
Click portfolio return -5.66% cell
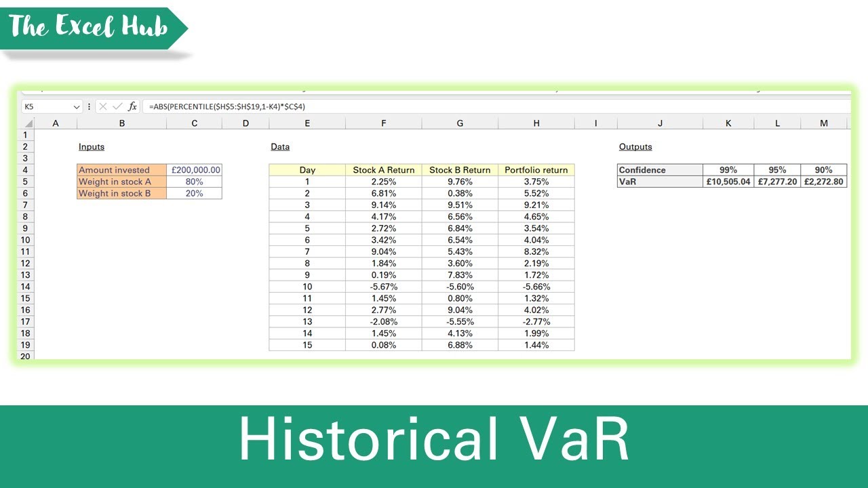pos(536,287)
